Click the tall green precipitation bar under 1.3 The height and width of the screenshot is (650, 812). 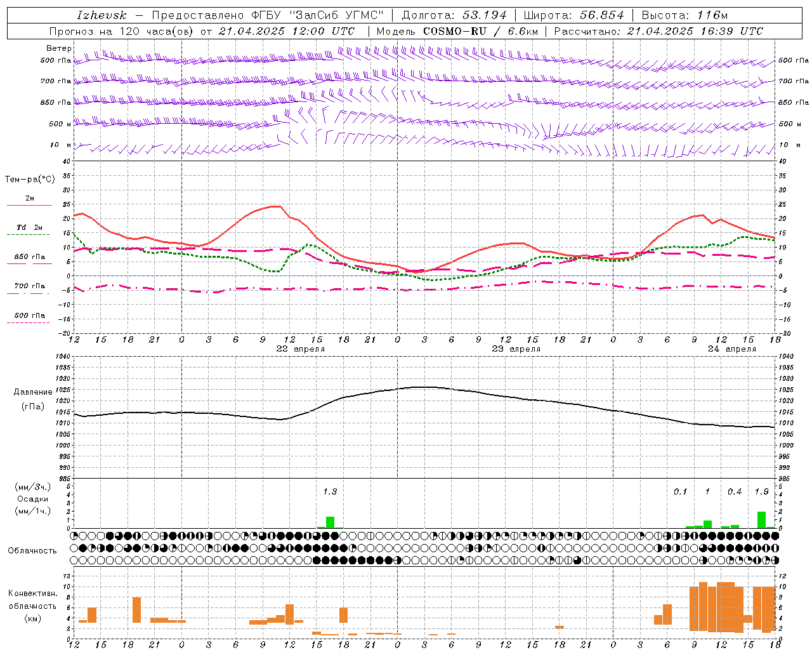[x=330, y=522]
